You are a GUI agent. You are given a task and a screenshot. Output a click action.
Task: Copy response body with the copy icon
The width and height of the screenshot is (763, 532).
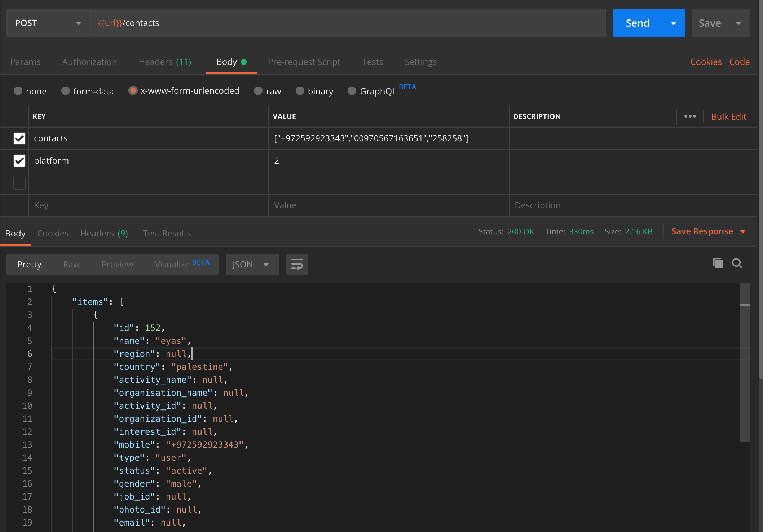(x=718, y=263)
